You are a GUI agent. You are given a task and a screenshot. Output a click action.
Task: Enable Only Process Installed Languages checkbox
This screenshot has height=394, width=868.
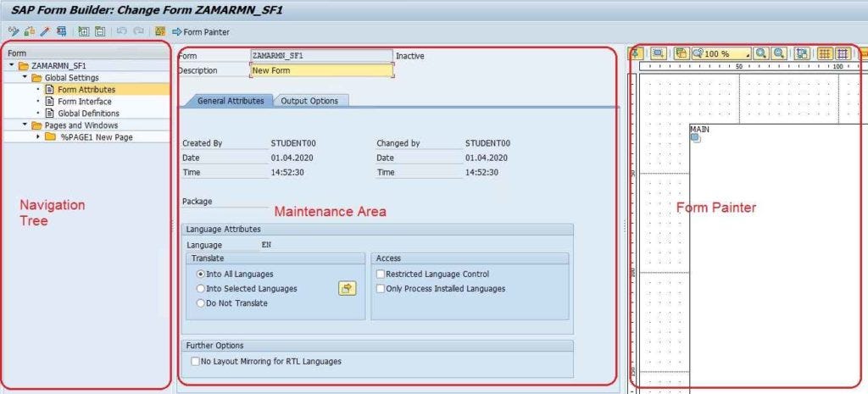[x=381, y=288]
